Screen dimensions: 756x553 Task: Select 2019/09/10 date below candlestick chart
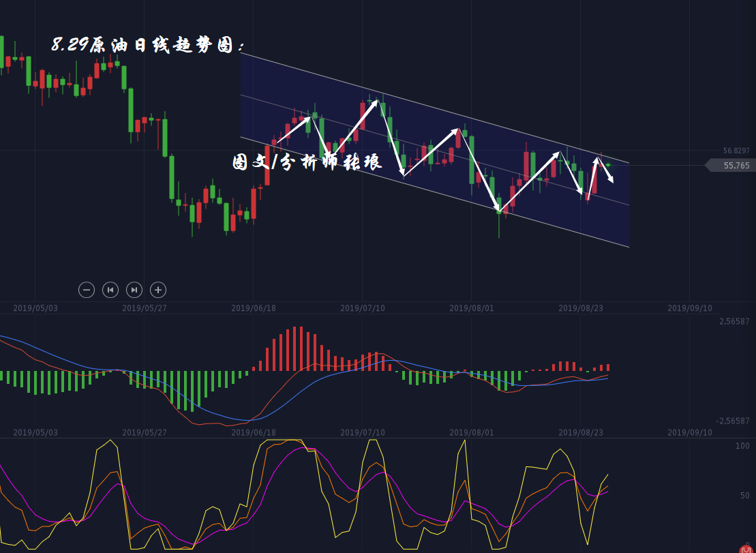690,308
